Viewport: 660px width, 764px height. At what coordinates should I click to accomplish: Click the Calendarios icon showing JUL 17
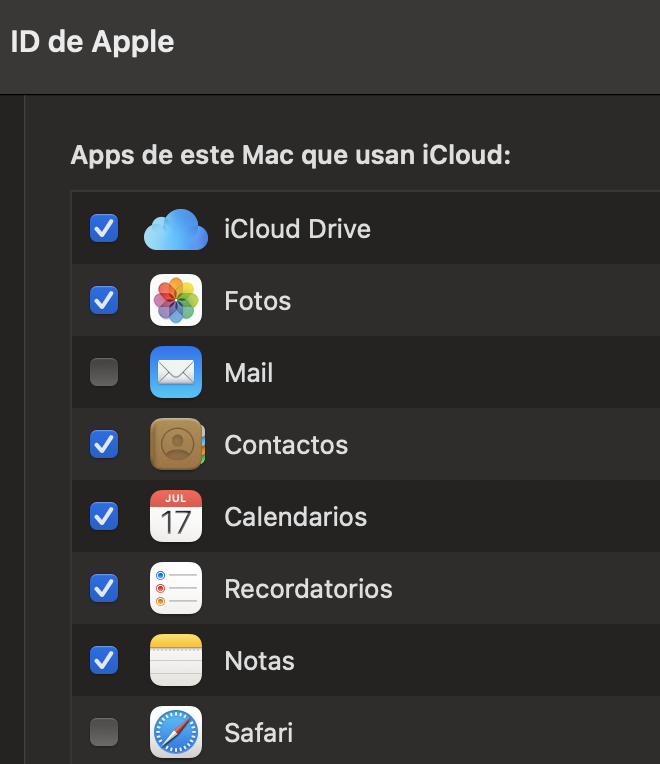click(x=176, y=516)
